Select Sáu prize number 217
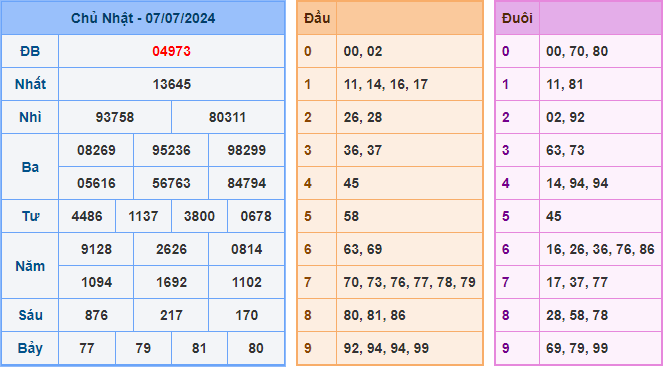This screenshot has height=367, width=664. click(172, 315)
